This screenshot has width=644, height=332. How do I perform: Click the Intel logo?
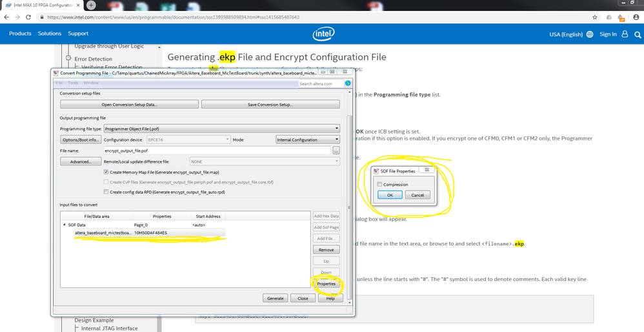(324, 34)
